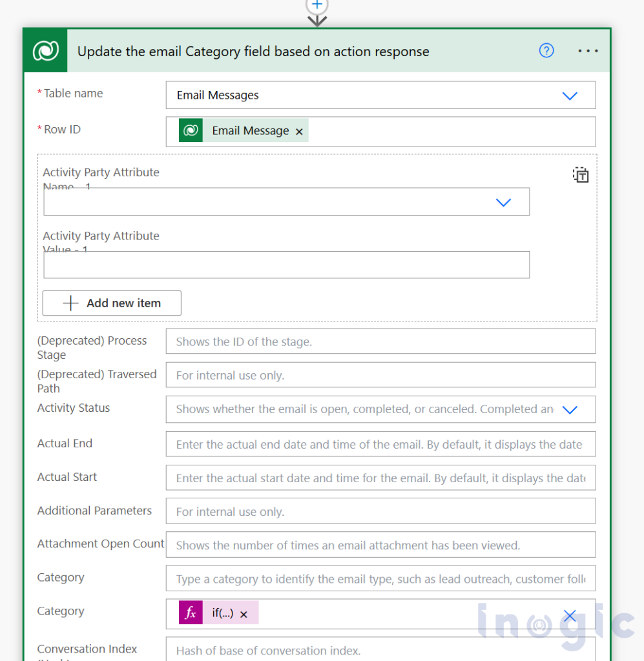The height and width of the screenshot is (661, 644).
Task: Open the three-dot action menu
Action: tap(588, 51)
